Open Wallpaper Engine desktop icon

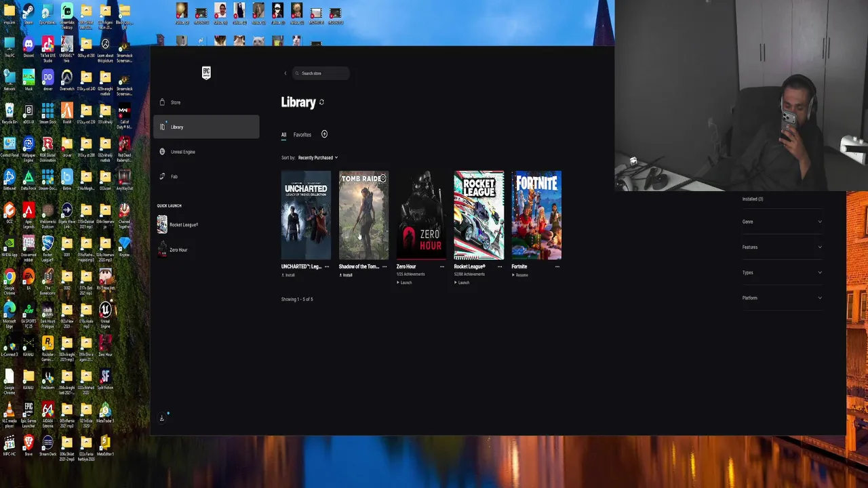click(x=28, y=148)
